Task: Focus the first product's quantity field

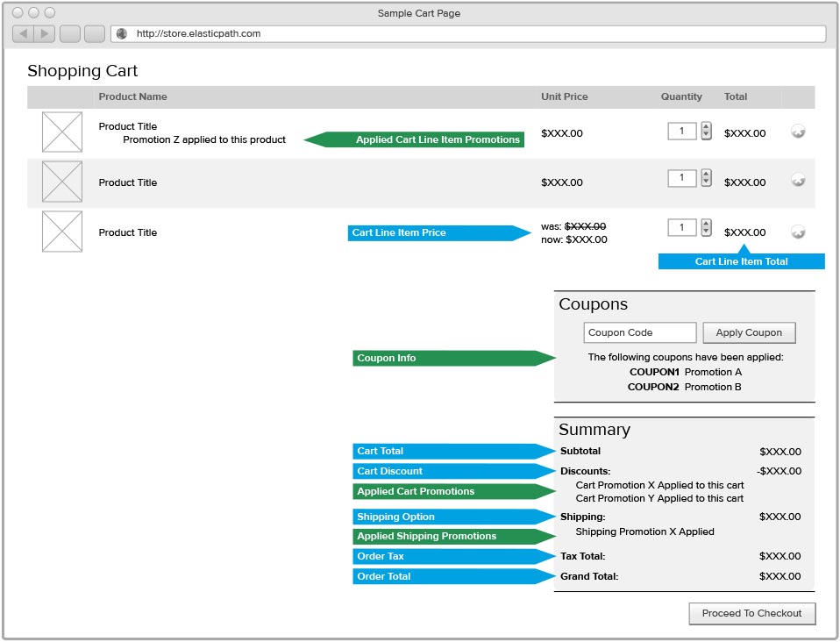Action: (682, 132)
